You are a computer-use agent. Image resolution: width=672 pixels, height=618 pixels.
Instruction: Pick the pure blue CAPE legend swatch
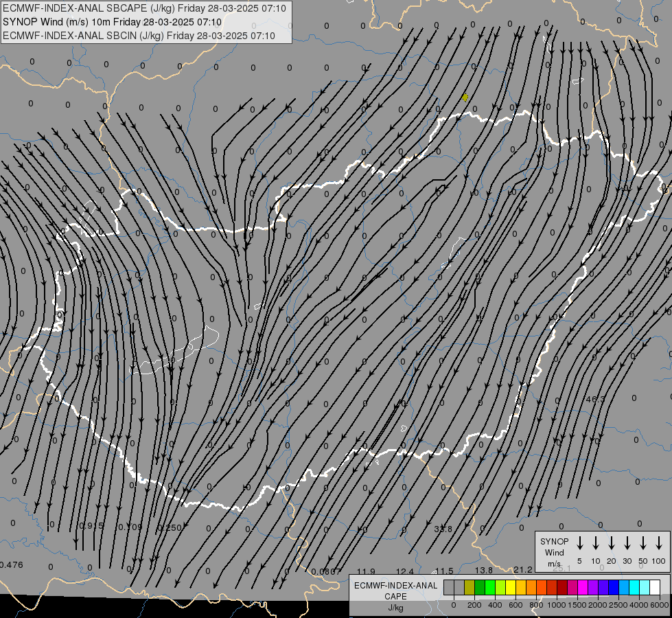[x=613, y=588]
